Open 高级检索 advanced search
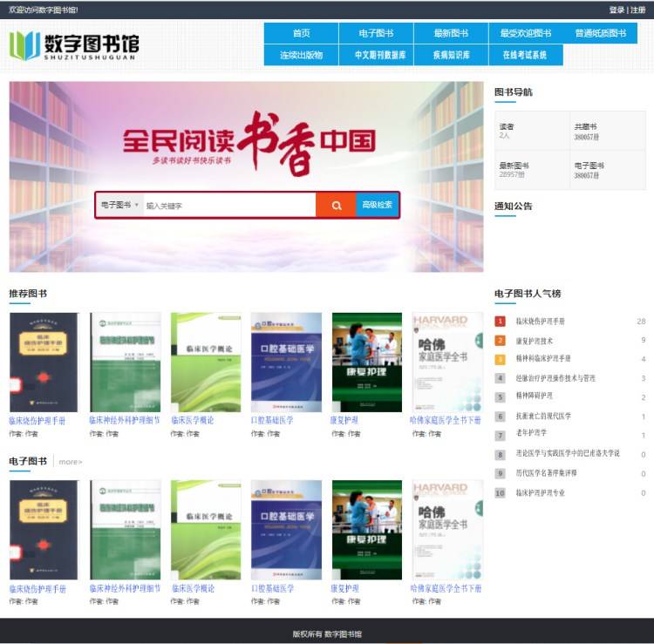 coord(377,205)
